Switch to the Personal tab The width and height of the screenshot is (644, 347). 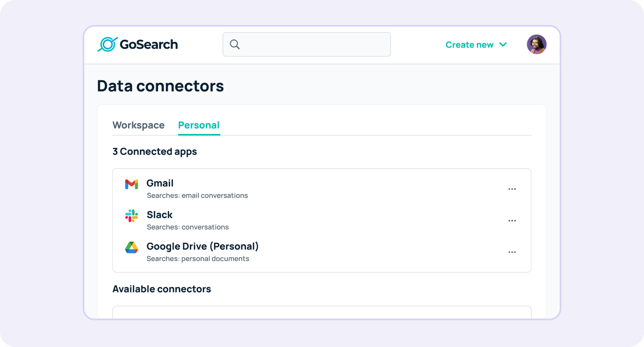click(x=198, y=125)
